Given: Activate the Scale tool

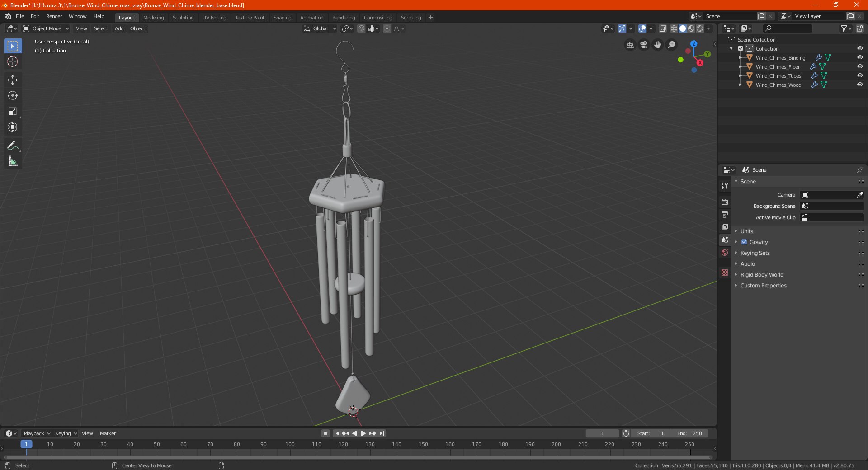Looking at the screenshot, I should pos(13,111).
